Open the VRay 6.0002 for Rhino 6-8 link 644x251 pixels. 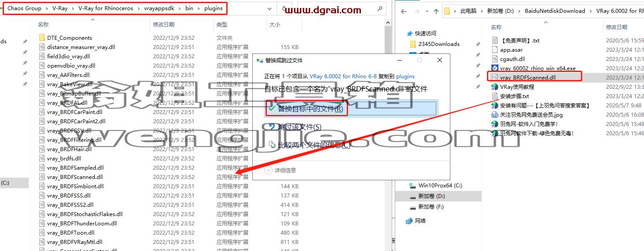point(343,76)
